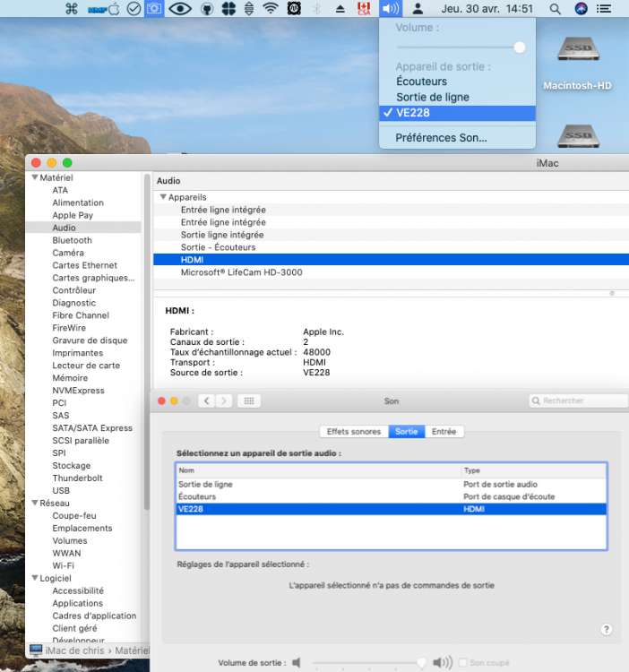Switch to Entrée tab
Image resolution: width=629 pixels, height=672 pixels.
tap(444, 432)
